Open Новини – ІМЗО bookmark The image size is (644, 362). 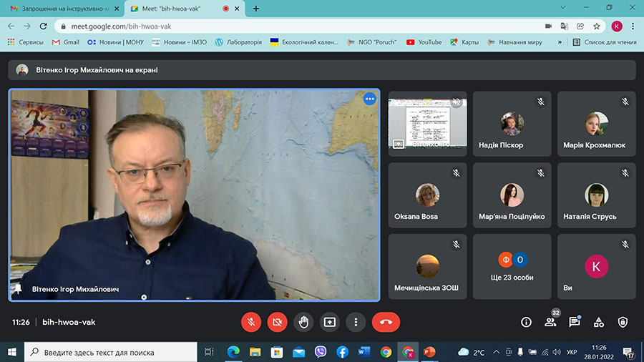coord(180,42)
